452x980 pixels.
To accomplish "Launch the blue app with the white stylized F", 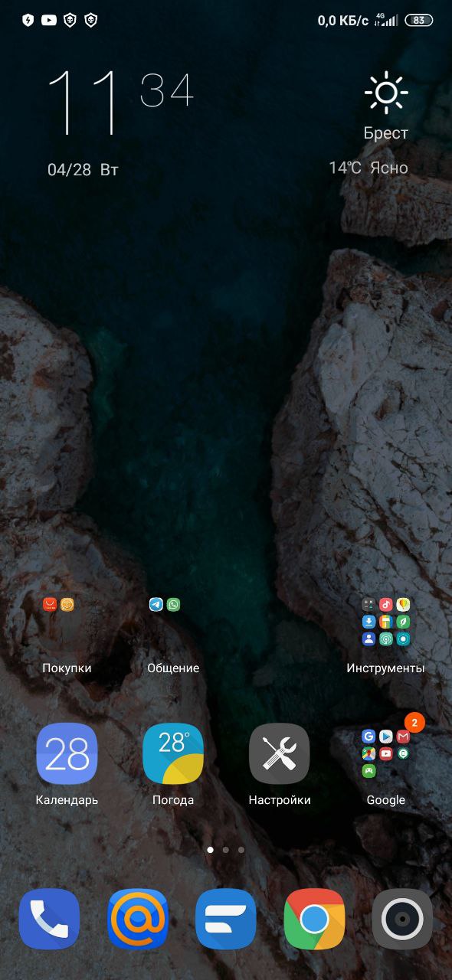I will click(226, 919).
